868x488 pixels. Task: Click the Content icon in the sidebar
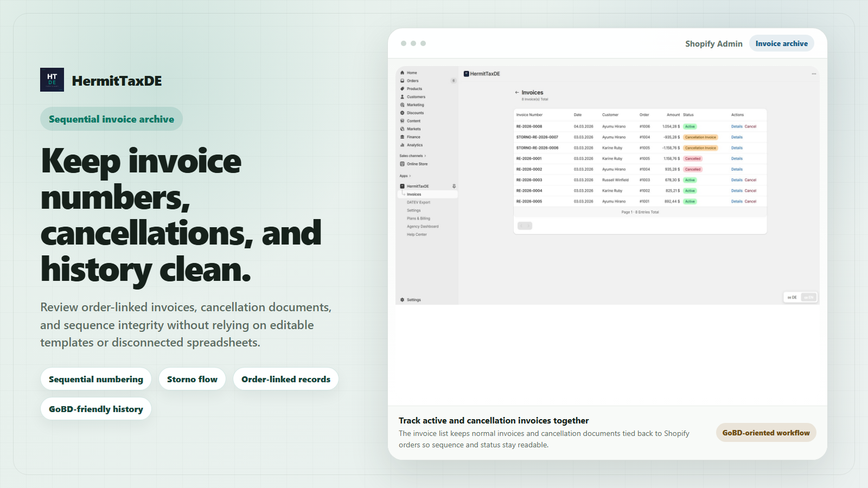pyautogui.click(x=402, y=121)
